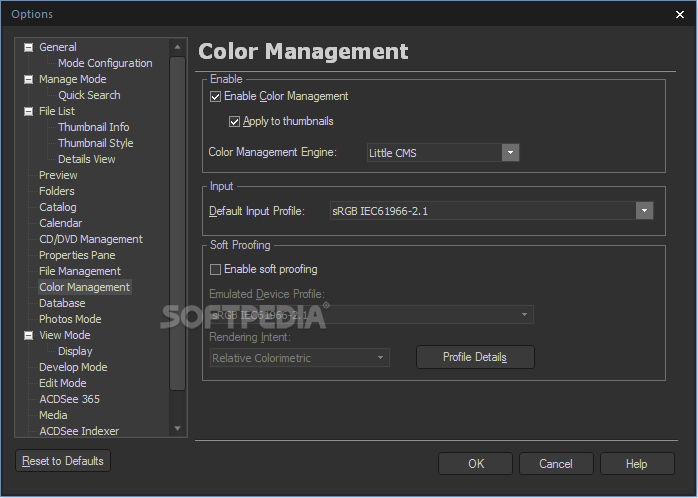Viewport: 698px width, 498px height.
Task: Collapse the View Mode tree node
Action: [28, 335]
